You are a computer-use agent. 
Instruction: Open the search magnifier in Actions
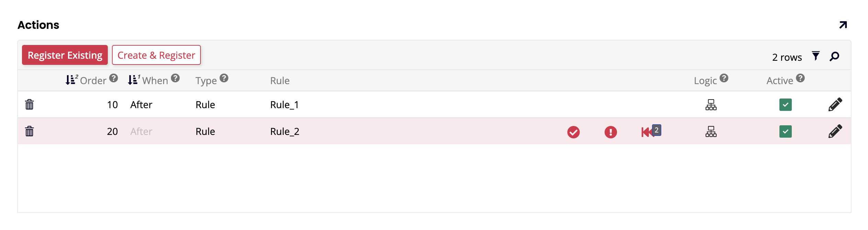point(834,56)
